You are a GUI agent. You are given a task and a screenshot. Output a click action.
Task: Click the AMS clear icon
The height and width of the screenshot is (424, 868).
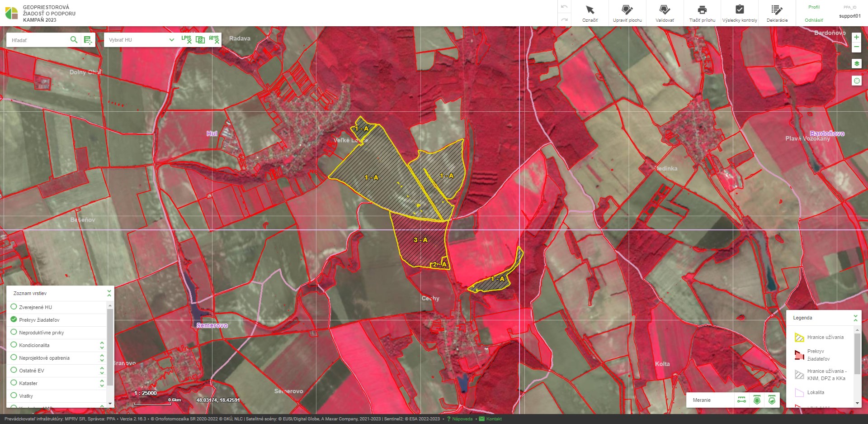click(214, 39)
